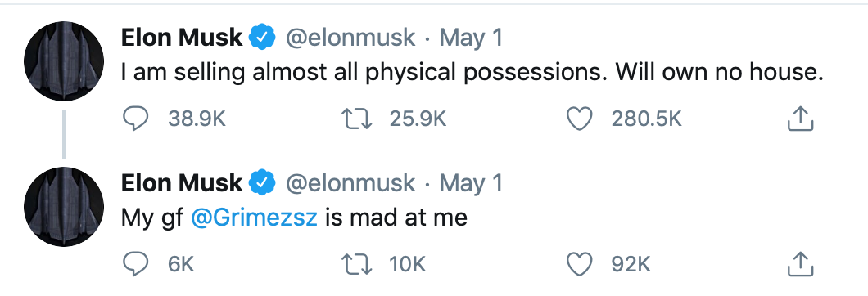
Task: Open the @Grimezsz mention link
Action: (254, 218)
